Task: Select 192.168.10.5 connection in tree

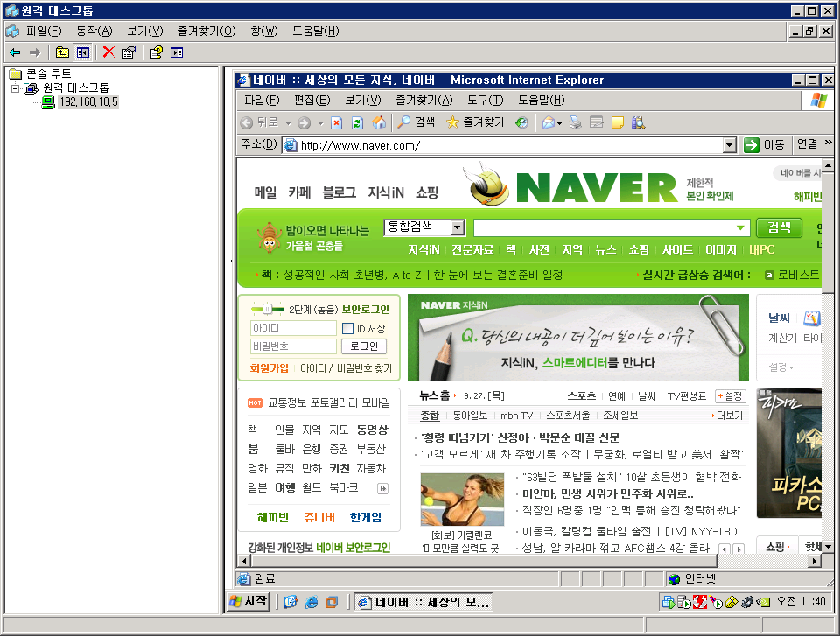Action: pyautogui.click(x=89, y=101)
